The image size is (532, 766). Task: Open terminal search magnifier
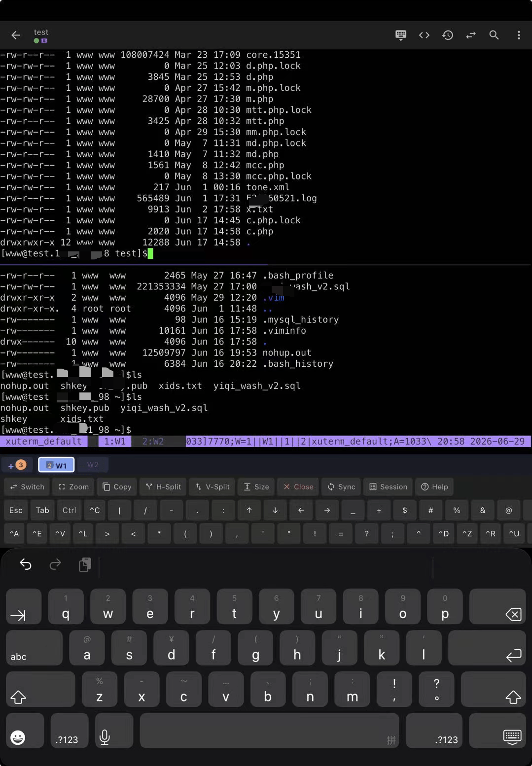pyautogui.click(x=494, y=35)
